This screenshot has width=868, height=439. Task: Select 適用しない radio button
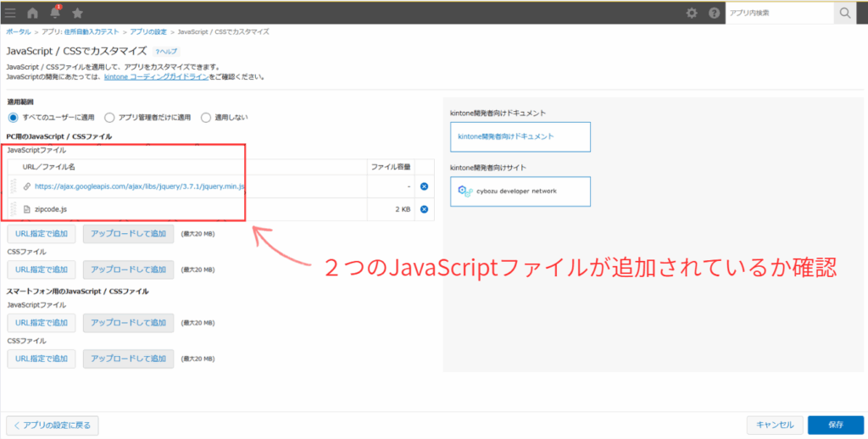tap(206, 117)
